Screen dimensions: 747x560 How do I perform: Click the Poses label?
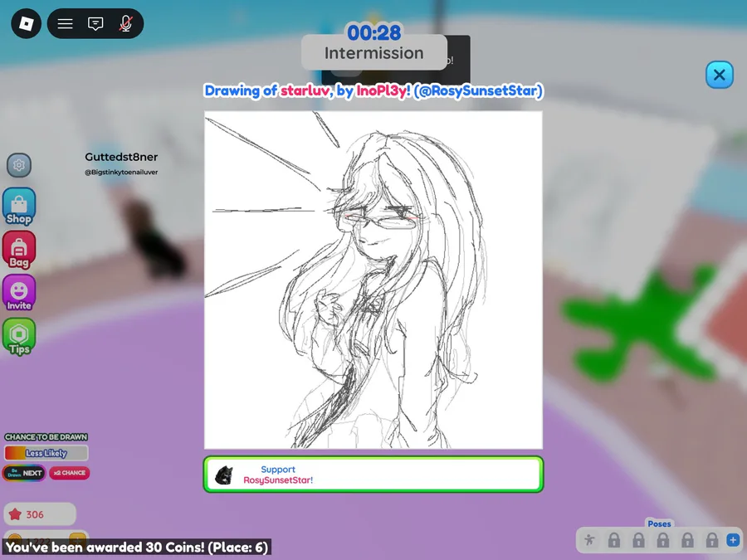(659, 523)
